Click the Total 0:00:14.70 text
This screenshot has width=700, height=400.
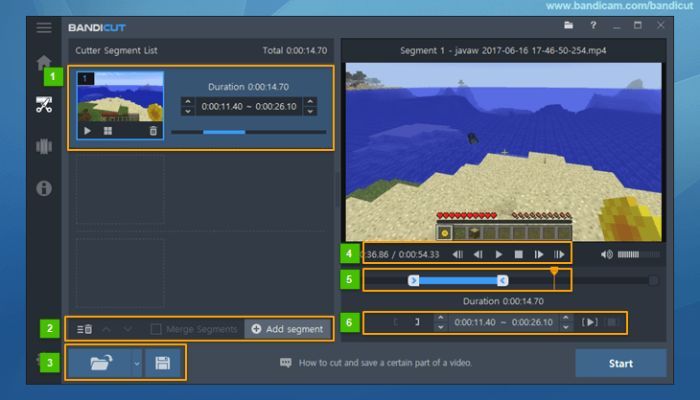295,50
